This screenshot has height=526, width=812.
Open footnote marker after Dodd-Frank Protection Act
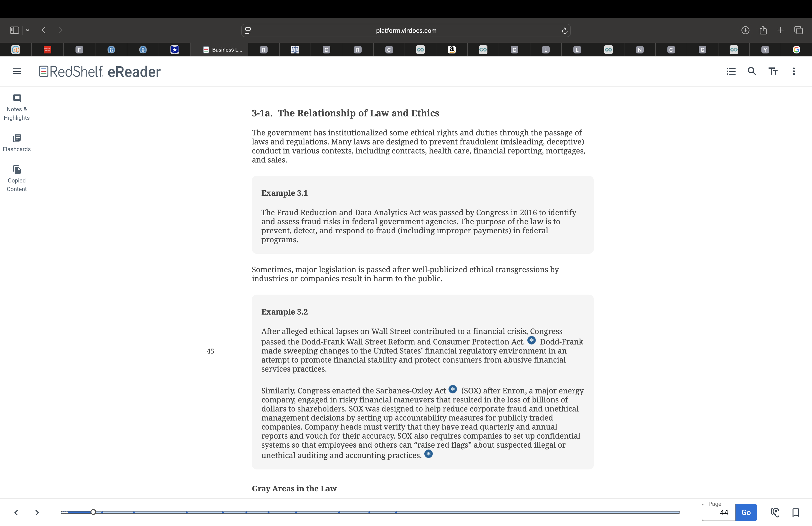(531, 340)
